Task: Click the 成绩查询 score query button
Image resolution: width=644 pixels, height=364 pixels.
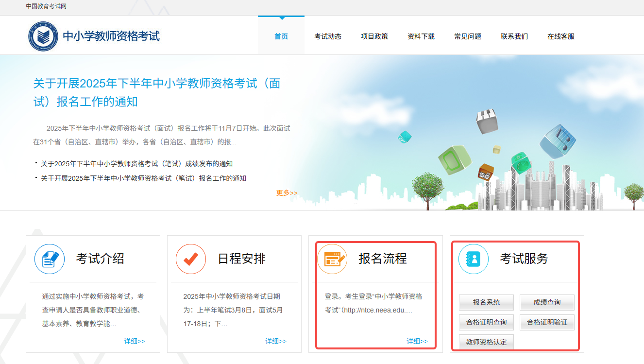Action: [x=547, y=302]
